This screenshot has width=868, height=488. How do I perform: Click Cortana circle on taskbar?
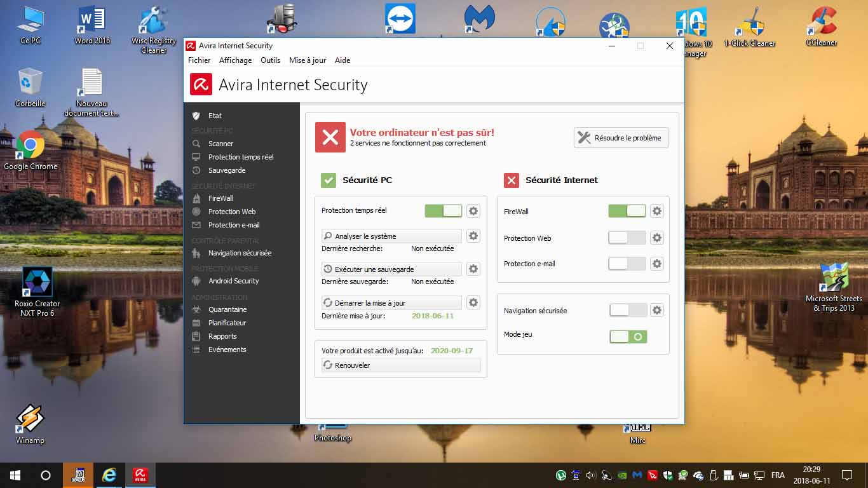pyautogui.click(x=46, y=475)
